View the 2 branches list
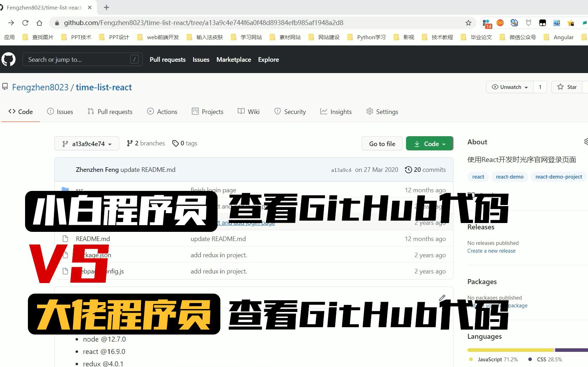Viewport: 588px width, 367px height. pos(146,143)
